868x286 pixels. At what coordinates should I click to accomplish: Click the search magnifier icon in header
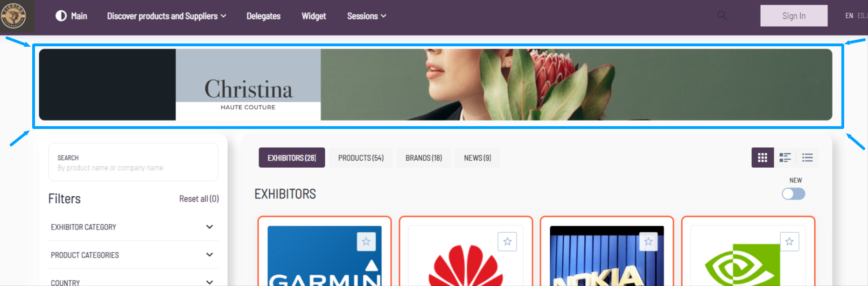point(722,16)
